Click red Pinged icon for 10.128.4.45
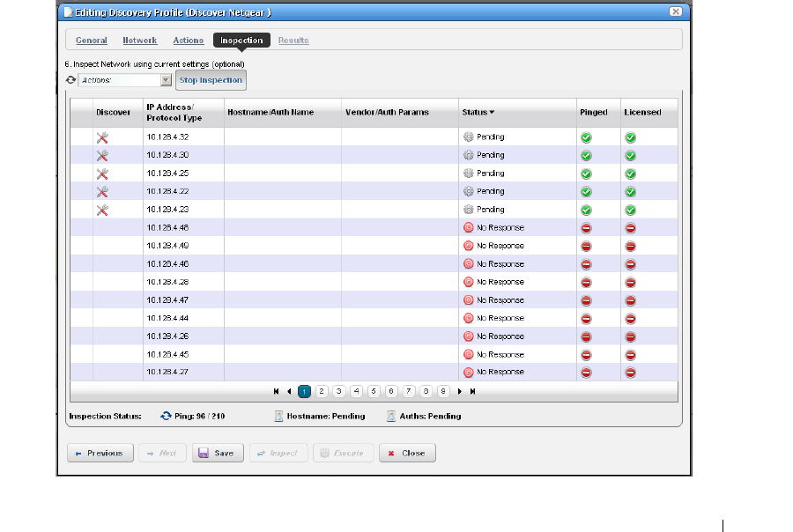This screenshot has height=532, width=793. point(586,355)
